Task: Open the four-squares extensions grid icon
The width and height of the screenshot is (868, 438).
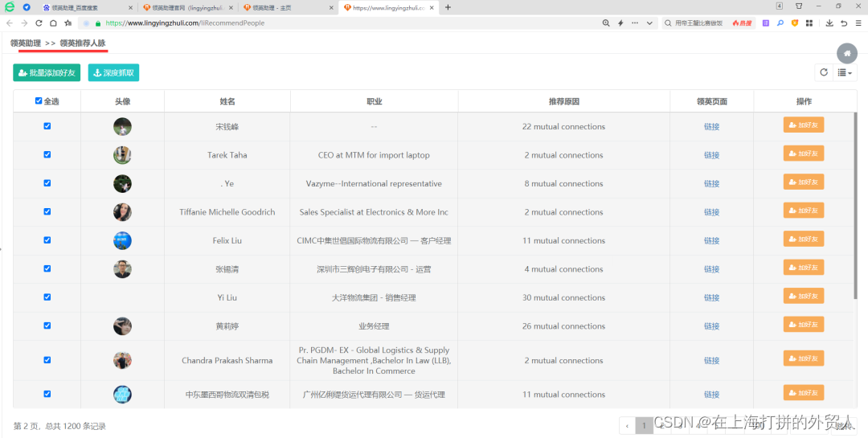Action: (x=809, y=23)
